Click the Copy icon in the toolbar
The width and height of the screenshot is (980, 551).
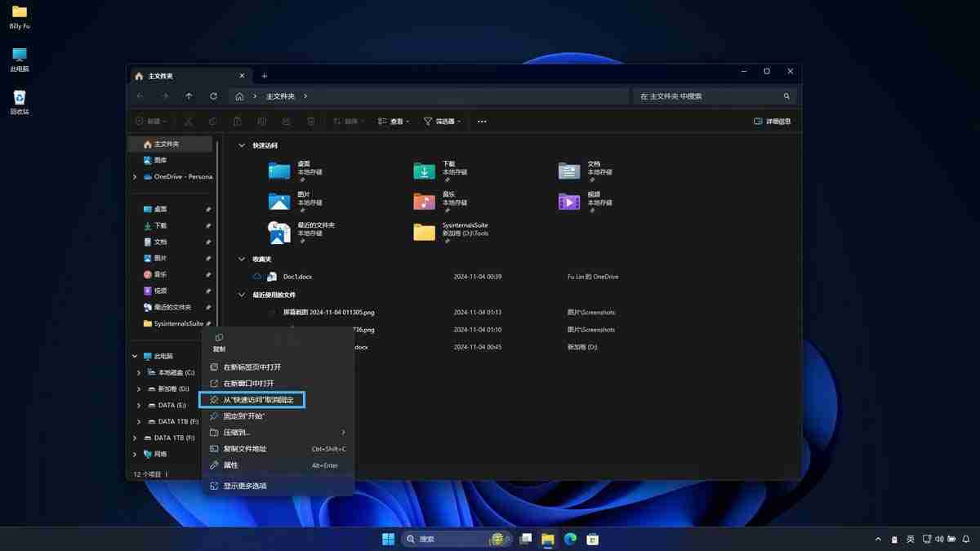click(212, 121)
